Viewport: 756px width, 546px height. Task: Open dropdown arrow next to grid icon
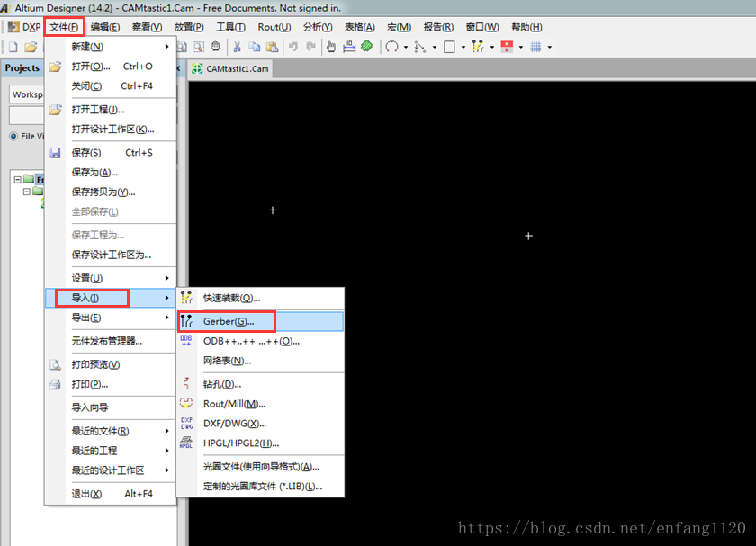coord(550,48)
